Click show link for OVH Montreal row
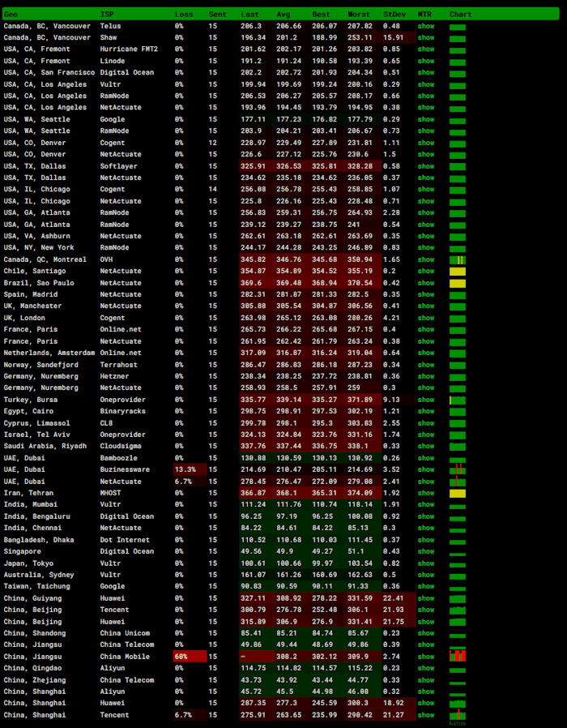This screenshot has height=728, width=567. coord(425,259)
